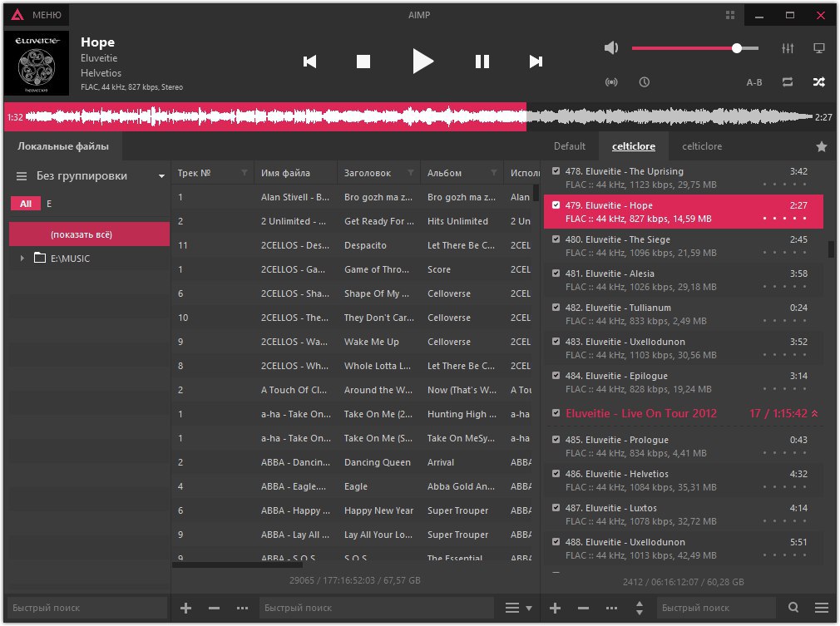
Task: Play track 484 Eluveitie - Epilogue
Action: (x=683, y=382)
